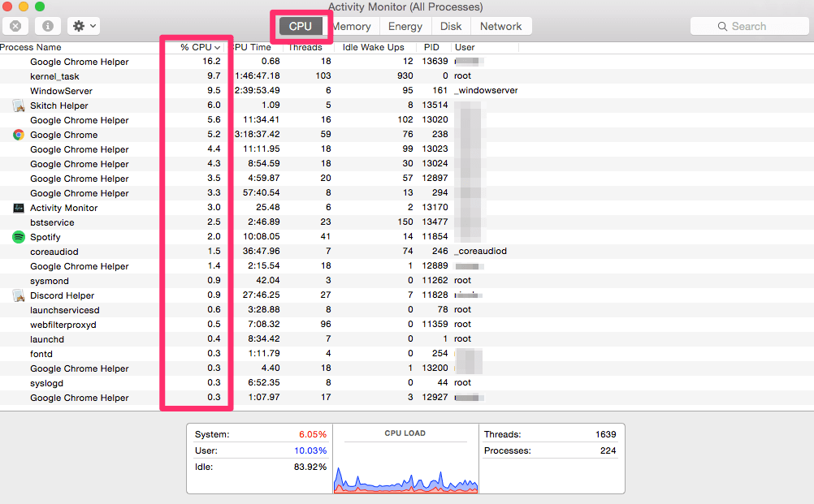Switch to the Energy tab

click(405, 27)
